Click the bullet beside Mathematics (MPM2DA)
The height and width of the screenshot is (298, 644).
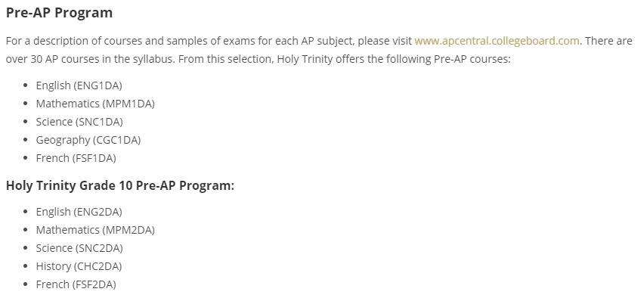point(26,230)
